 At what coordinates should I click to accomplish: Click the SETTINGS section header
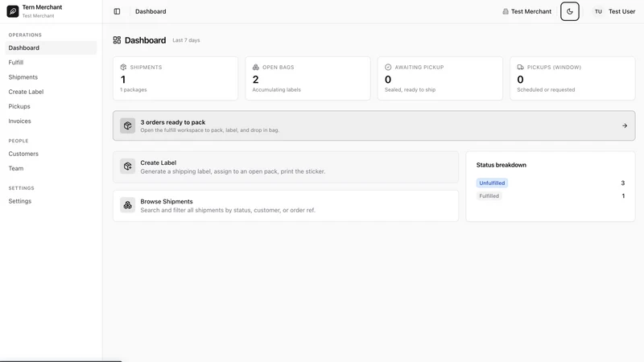click(22, 188)
